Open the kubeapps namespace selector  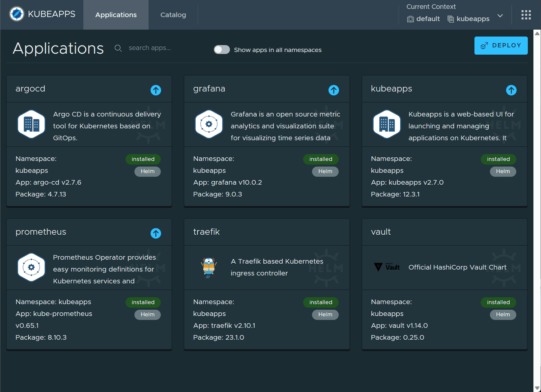point(472,19)
